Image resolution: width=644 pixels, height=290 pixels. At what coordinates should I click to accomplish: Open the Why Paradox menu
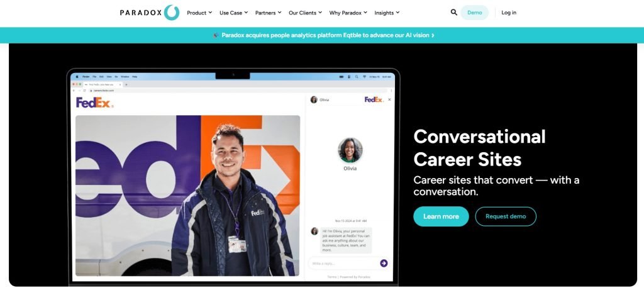click(x=348, y=13)
